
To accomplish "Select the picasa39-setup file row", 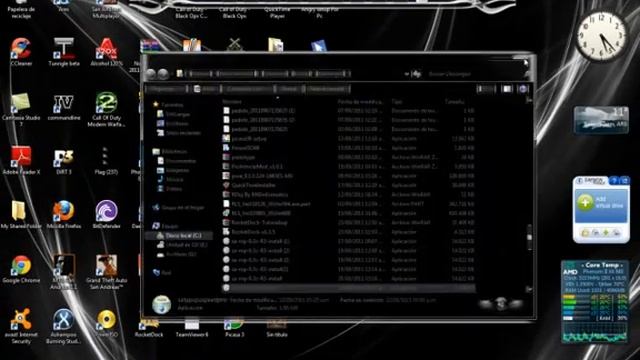I will click(349, 138).
